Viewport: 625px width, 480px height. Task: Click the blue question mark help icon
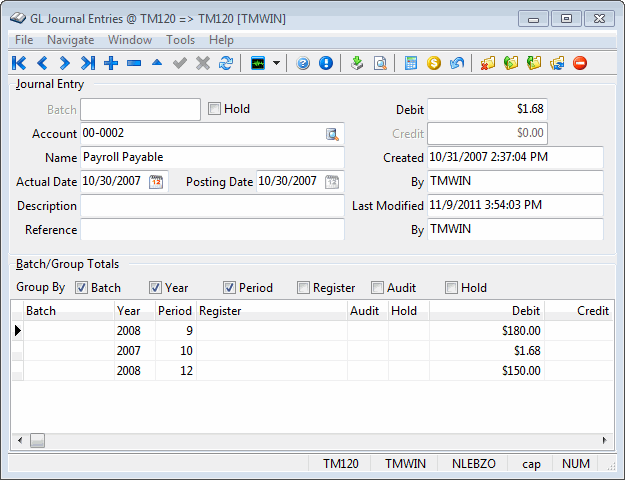tap(304, 63)
